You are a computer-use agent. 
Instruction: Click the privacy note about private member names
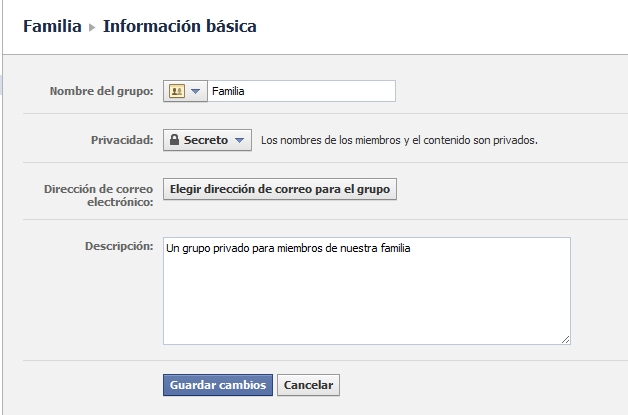[399, 140]
